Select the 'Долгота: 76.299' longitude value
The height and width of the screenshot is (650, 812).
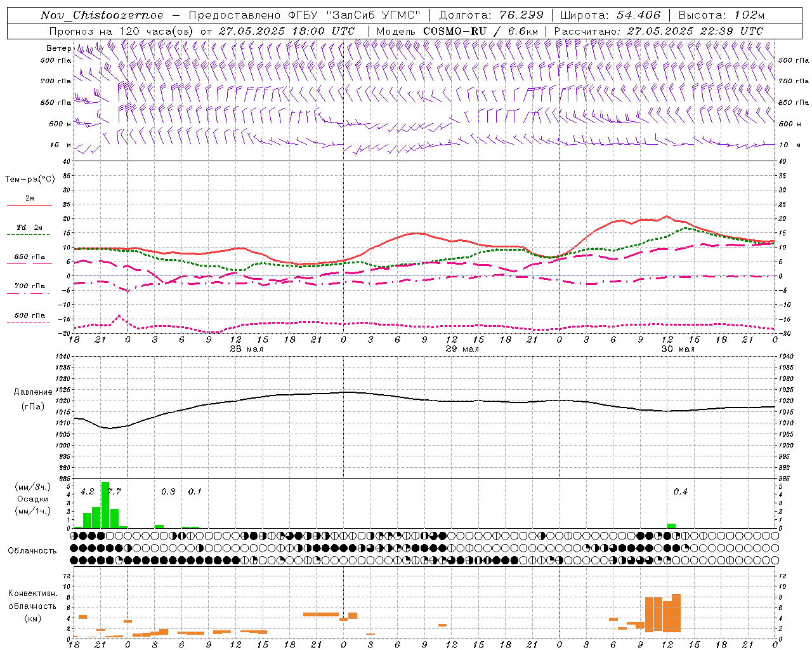pos(490,15)
